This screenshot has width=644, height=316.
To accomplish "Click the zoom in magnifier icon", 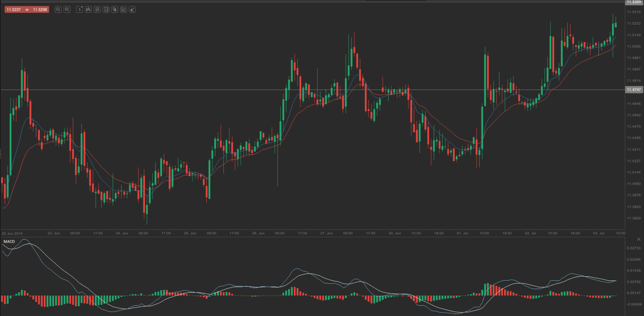I will tap(67, 9).
